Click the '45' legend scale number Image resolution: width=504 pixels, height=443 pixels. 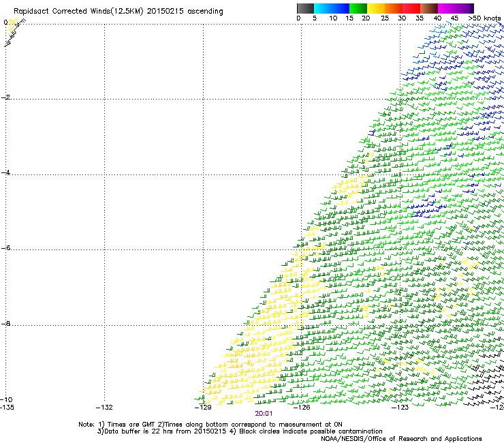click(454, 18)
